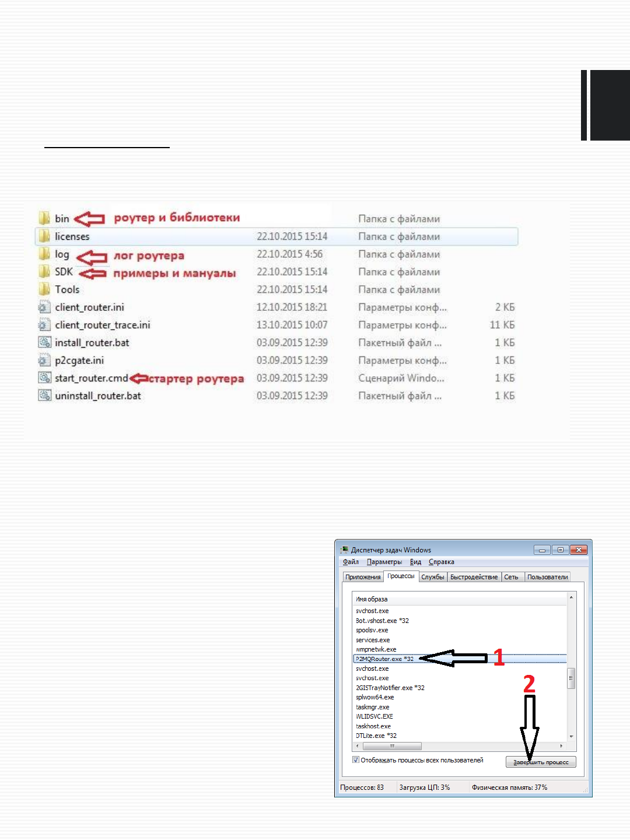
Task: Select 2GISTrayNotifier.exe *32 process
Action: tap(460, 688)
